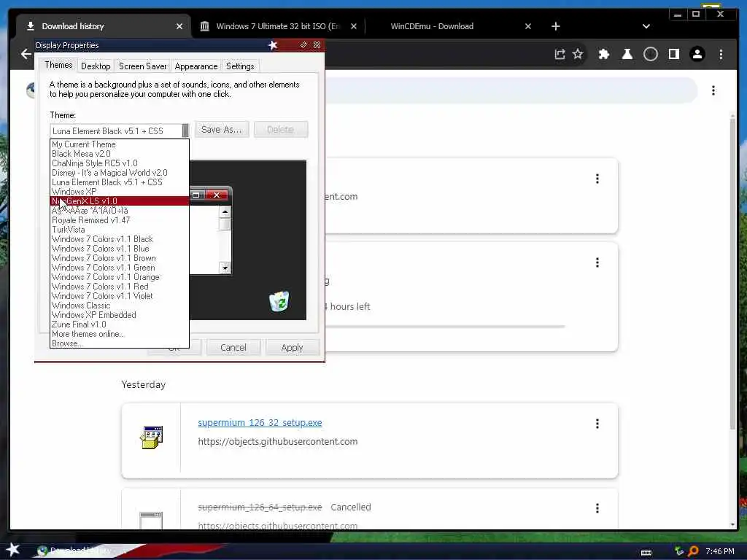Choose Windows XP Embedded theme
The height and width of the screenshot is (560, 747).
(x=119, y=315)
